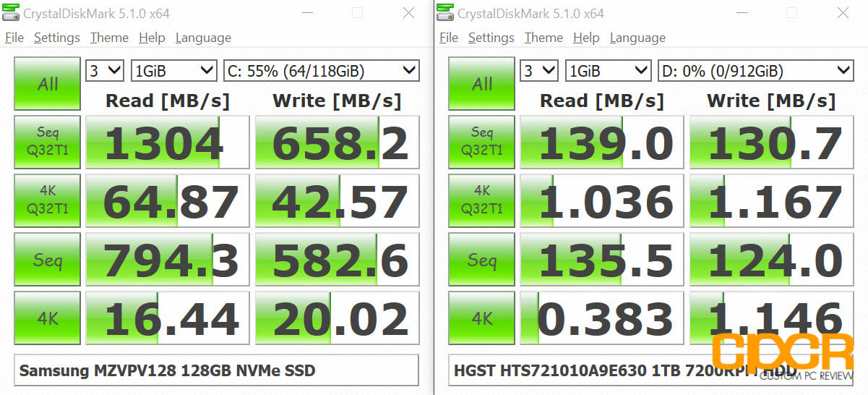The image size is (868, 395).
Task: Run All tests in the right window
Action: pyautogui.click(x=481, y=84)
